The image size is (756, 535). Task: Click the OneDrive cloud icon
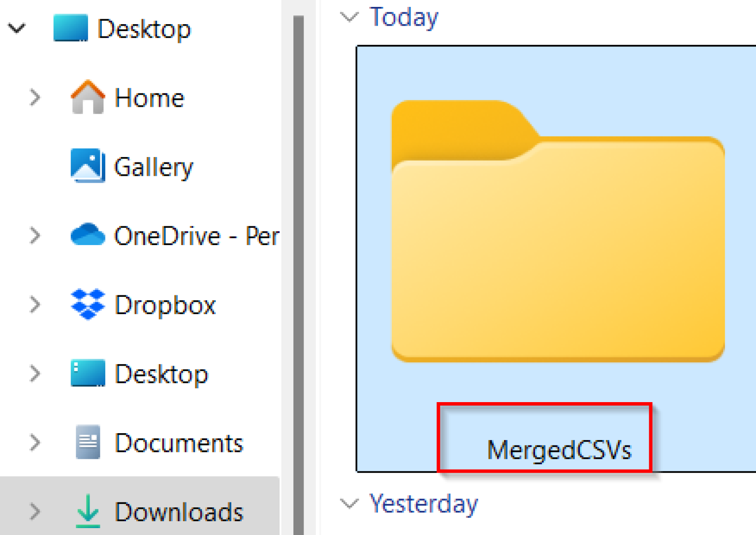(88, 235)
